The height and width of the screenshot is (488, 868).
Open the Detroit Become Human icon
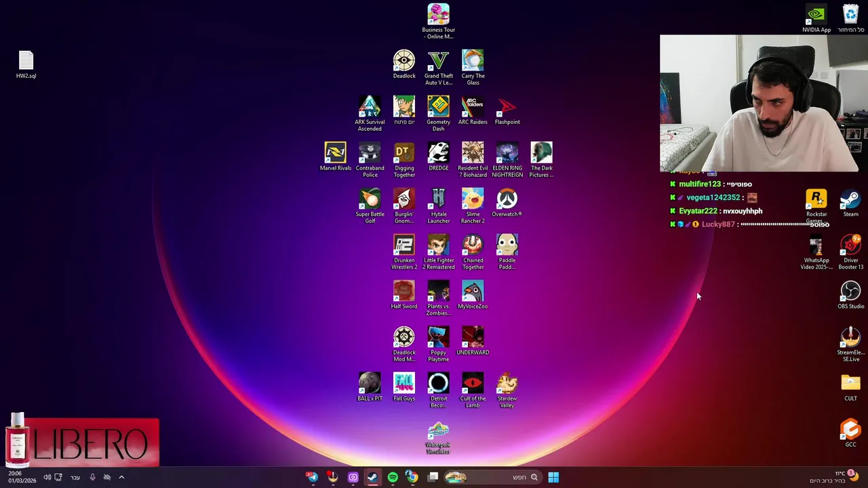(438, 390)
